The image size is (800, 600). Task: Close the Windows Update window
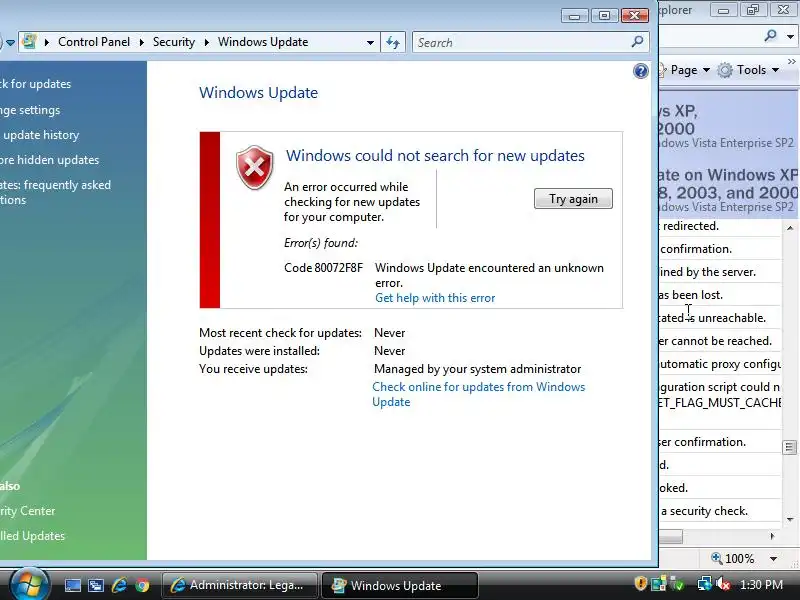(x=634, y=16)
